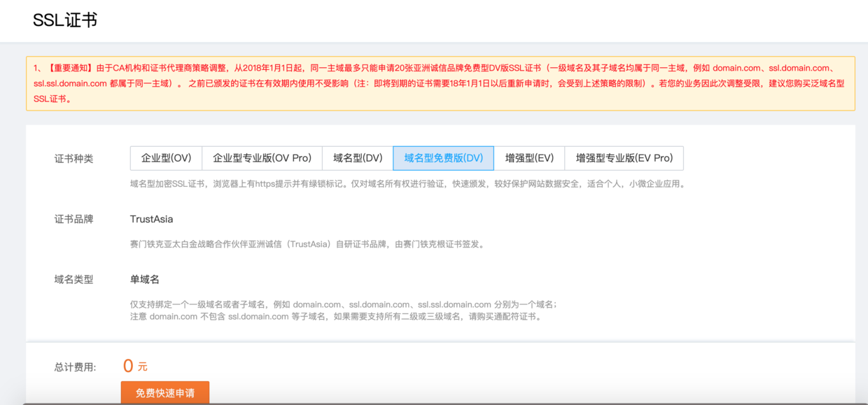Click the 单域名 domain type value
Viewport: 868px width, 405px height.
point(145,279)
